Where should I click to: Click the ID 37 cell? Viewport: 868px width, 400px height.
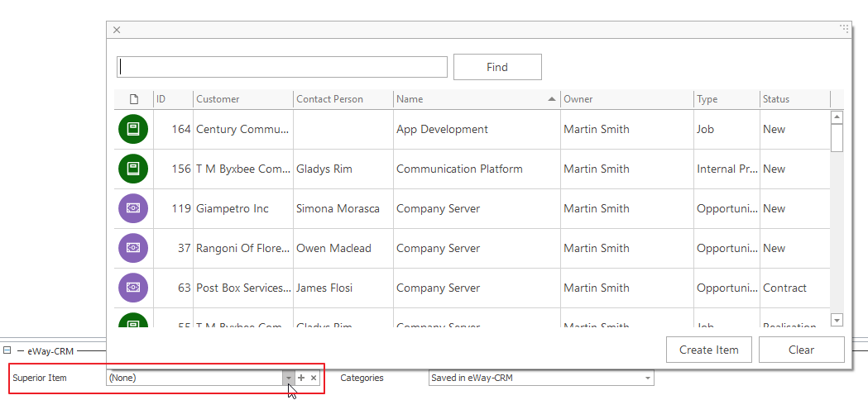173,248
